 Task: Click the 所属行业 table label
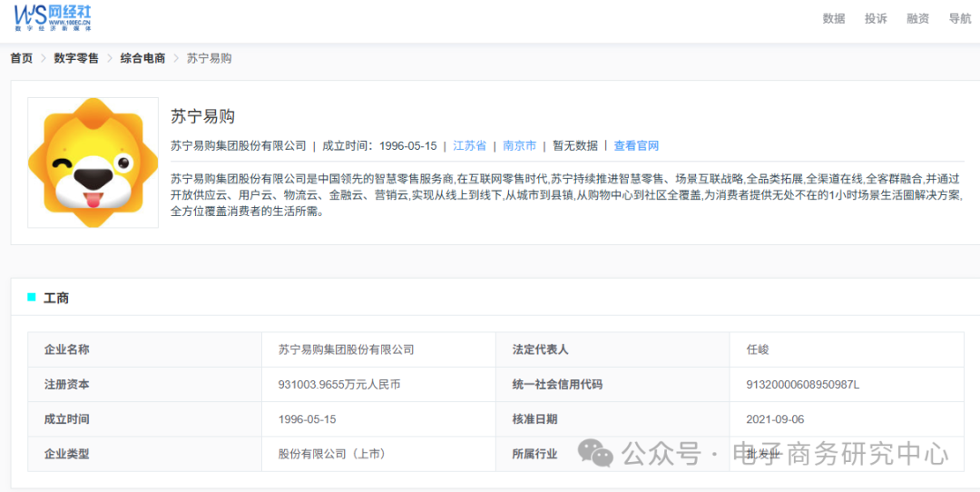tap(534, 454)
